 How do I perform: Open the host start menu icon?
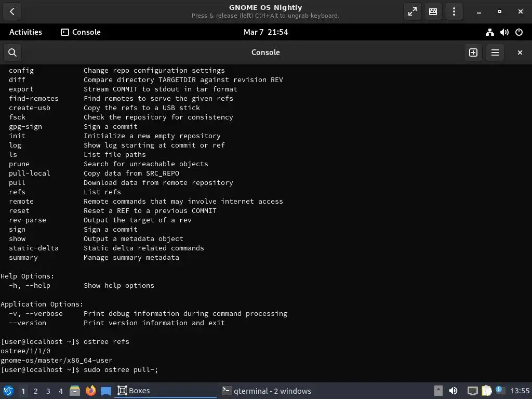click(8, 391)
